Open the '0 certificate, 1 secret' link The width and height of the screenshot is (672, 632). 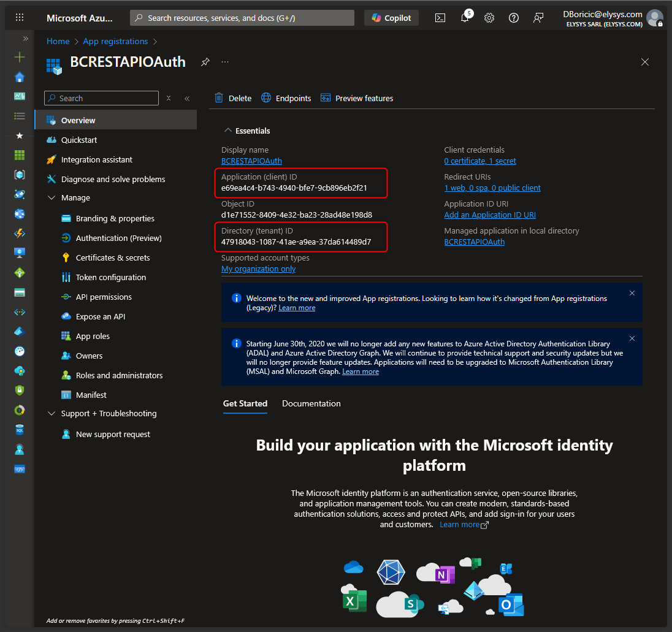click(480, 161)
